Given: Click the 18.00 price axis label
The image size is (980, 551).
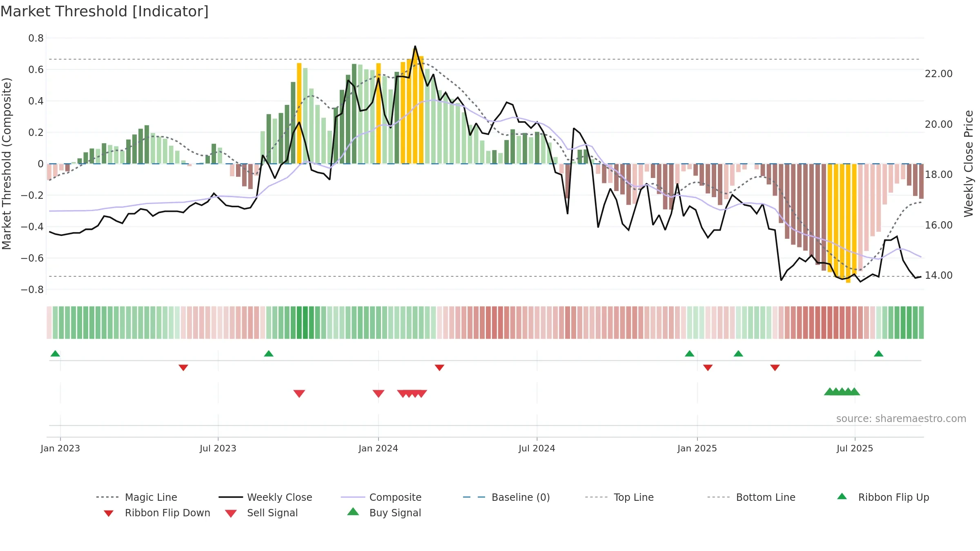Looking at the screenshot, I should pyautogui.click(x=939, y=175).
